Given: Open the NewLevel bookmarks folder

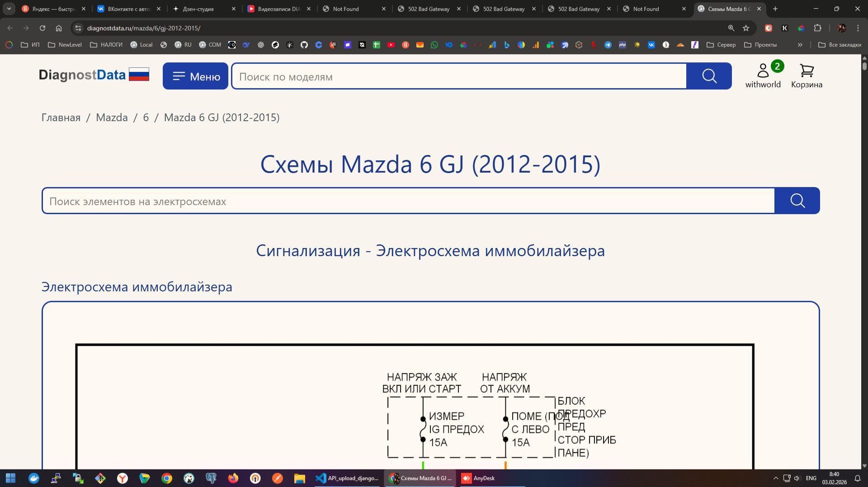Looking at the screenshot, I should coord(65,45).
